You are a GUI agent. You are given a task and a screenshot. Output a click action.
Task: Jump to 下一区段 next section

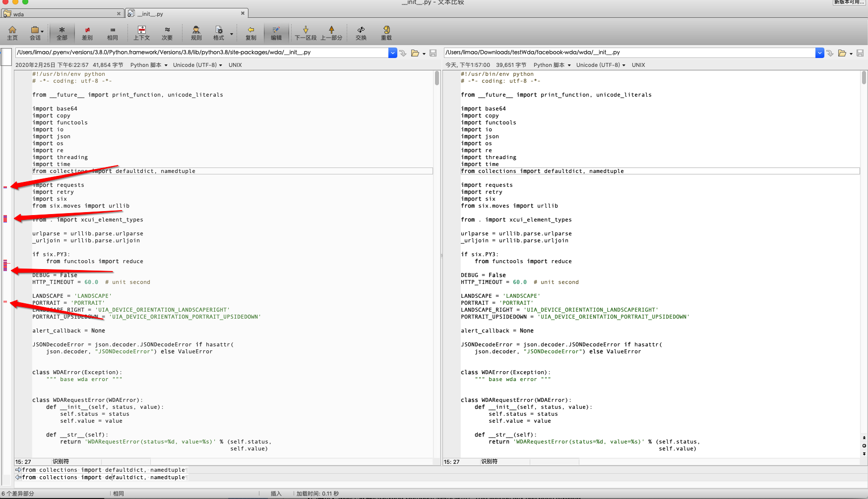(306, 33)
